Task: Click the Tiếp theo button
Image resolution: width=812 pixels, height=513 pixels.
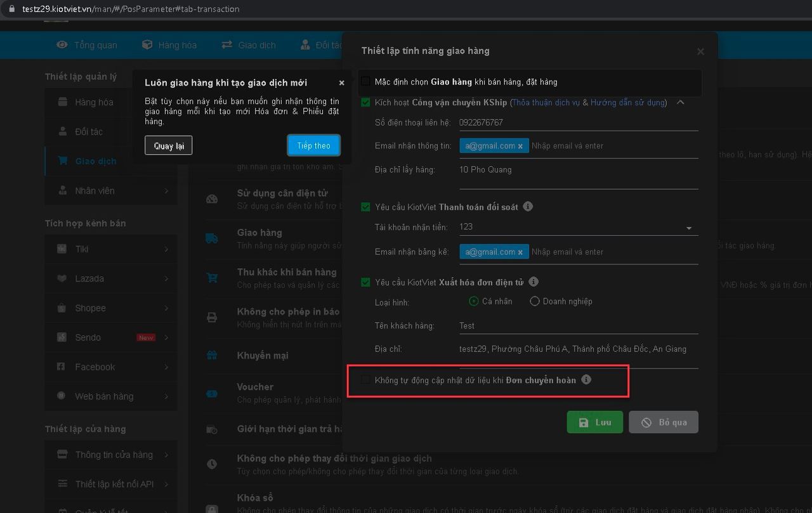Action: pos(314,146)
